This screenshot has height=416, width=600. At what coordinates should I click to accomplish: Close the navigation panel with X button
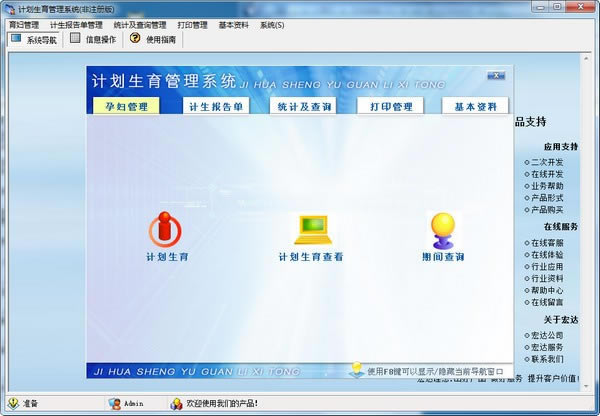click(x=496, y=75)
